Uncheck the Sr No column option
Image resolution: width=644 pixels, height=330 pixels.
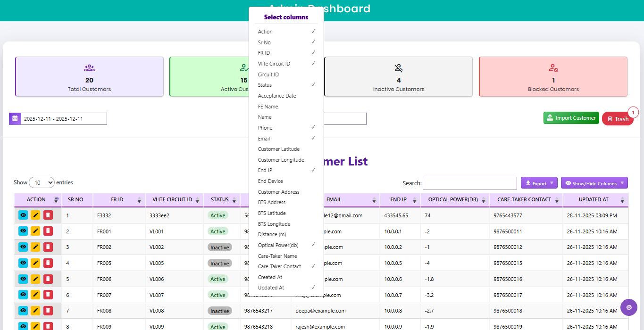click(x=286, y=42)
